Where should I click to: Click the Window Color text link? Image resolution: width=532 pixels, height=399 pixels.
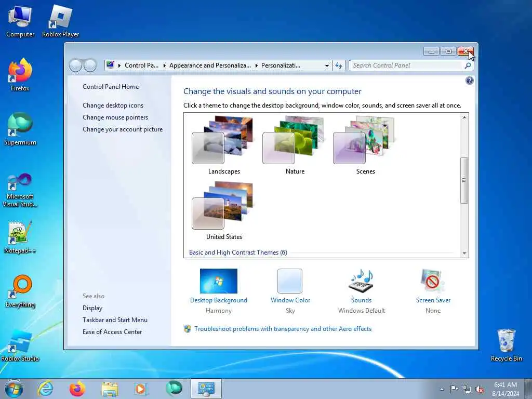coord(290,300)
